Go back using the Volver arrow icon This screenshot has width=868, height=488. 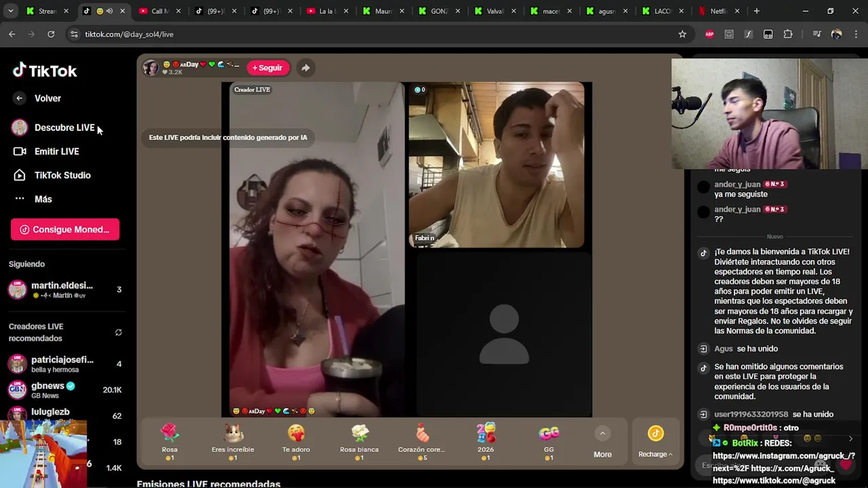[20, 98]
